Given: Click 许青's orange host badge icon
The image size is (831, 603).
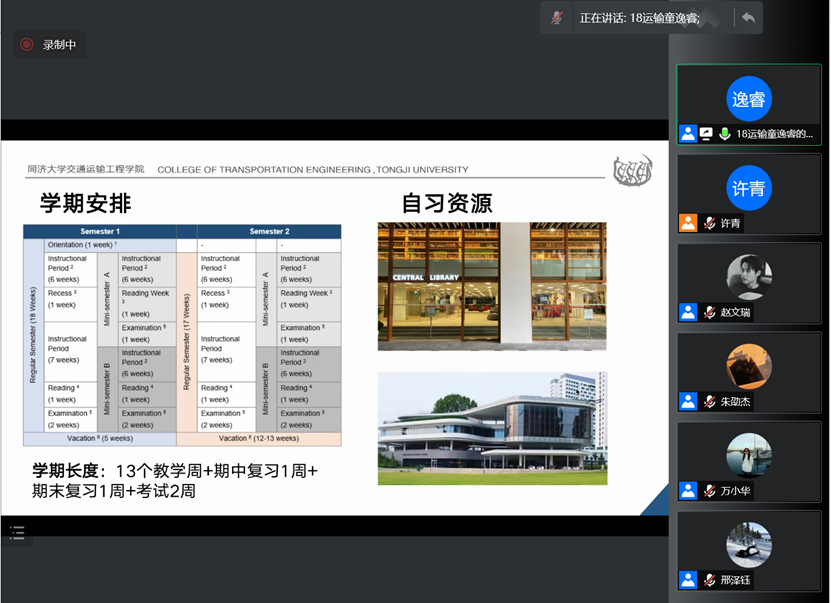Looking at the screenshot, I should point(688,223).
